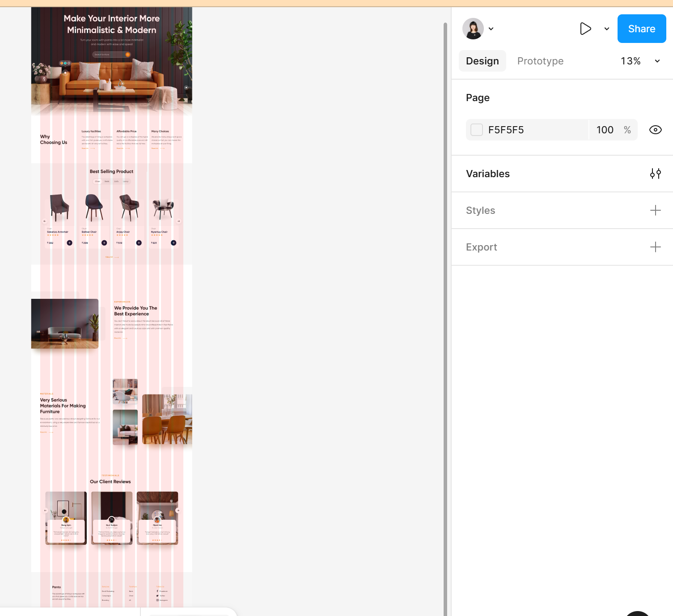Add an export setting with Export plus
673x616 pixels.
click(655, 247)
